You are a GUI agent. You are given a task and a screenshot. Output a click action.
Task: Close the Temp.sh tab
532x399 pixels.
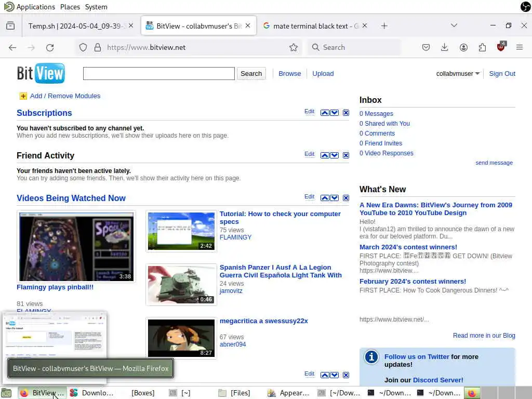[130, 26]
